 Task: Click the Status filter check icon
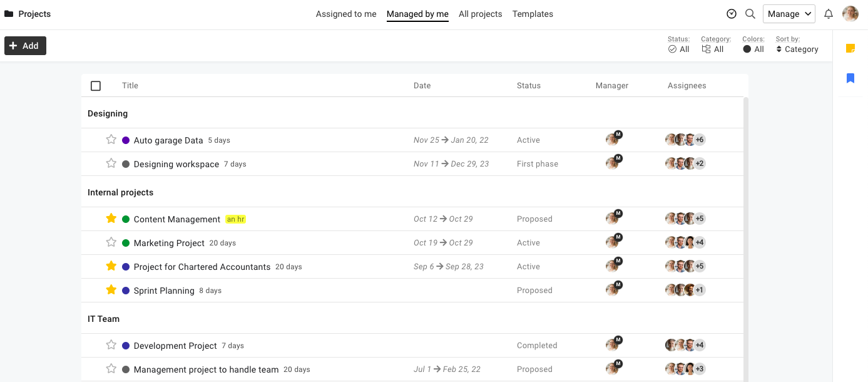pos(671,49)
